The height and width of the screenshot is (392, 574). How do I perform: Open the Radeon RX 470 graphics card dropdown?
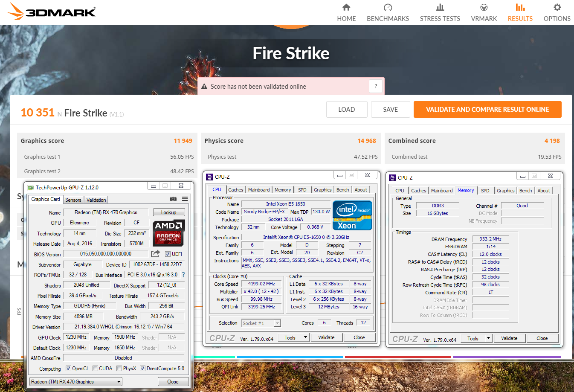pyautogui.click(x=76, y=382)
